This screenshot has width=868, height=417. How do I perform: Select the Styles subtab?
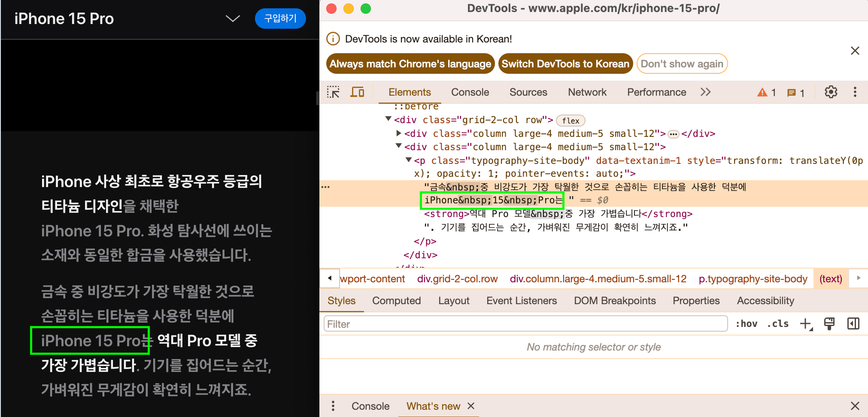(341, 301)
